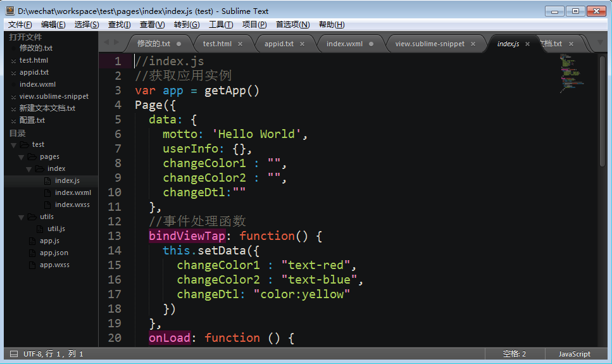Close test.html in the open files list
Viewport: 612px width, 364px height.
point(13,61)
